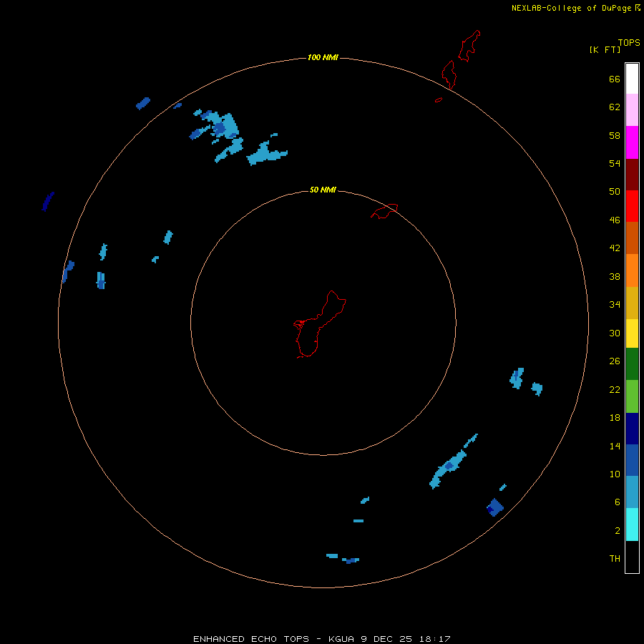Viewport: 644px width, 644px height.
Task: Choose the dark orange legend swatch
Action: 632,238
